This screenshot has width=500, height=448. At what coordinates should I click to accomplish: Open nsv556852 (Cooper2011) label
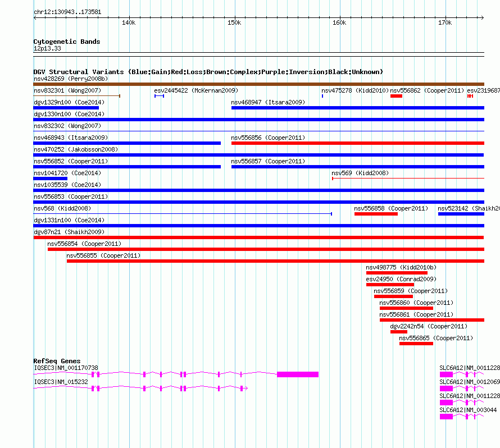(x=71, y=161)
